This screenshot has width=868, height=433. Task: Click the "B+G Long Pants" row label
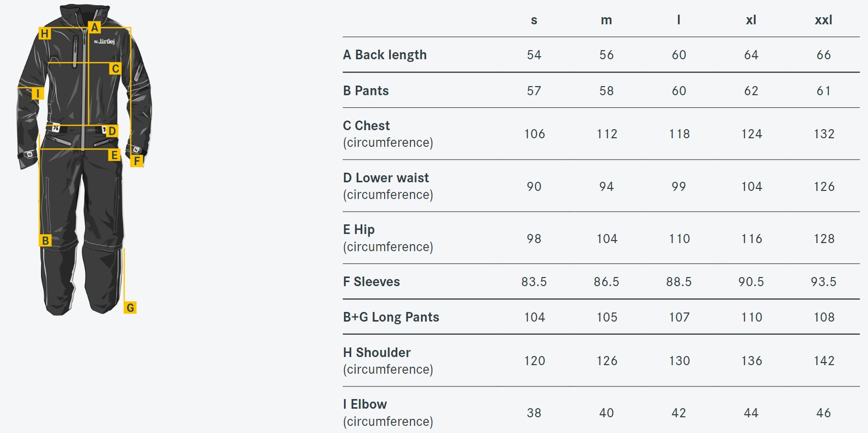coord(391,317)
